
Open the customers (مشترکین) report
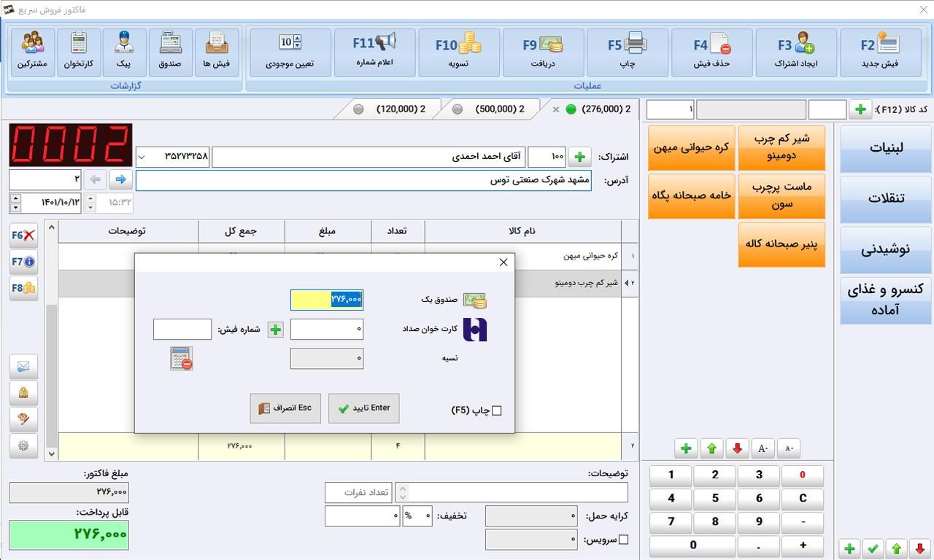coord(32,52)
